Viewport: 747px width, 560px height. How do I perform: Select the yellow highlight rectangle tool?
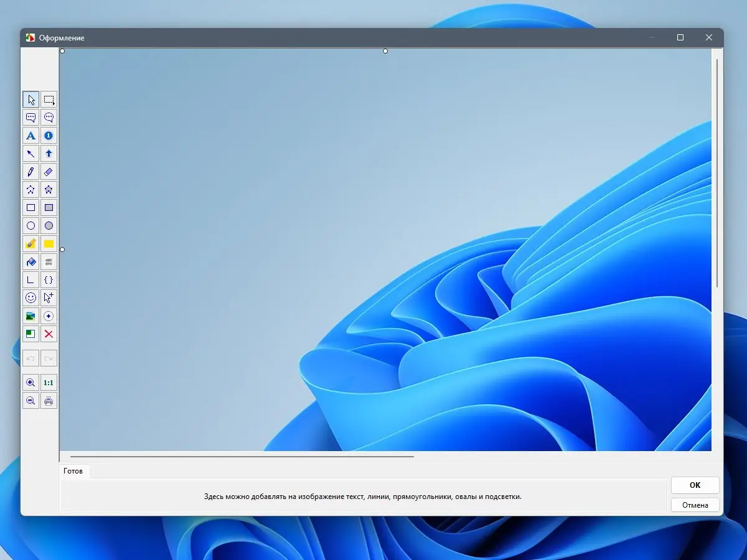(49, 244)
